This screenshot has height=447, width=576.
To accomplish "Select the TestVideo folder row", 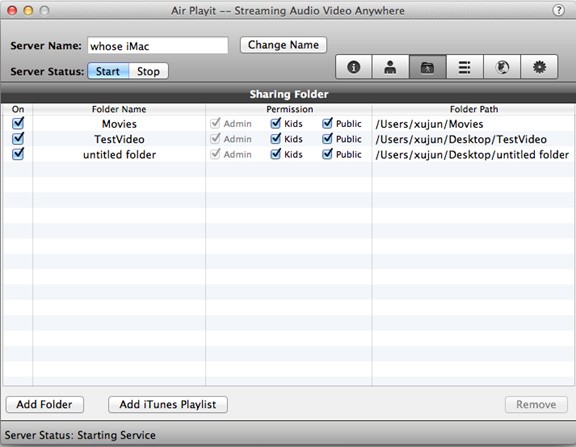I will pyautogui.click(x=288, y=139).
